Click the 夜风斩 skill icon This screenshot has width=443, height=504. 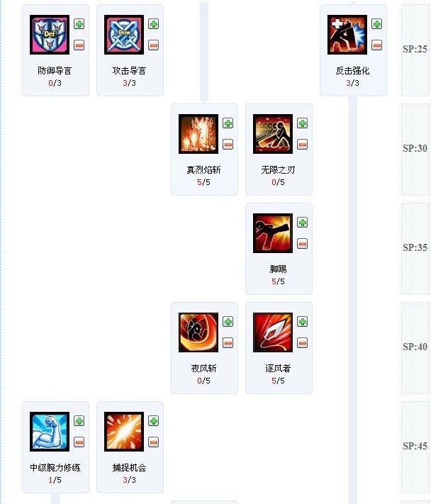(x=198, y=332)
